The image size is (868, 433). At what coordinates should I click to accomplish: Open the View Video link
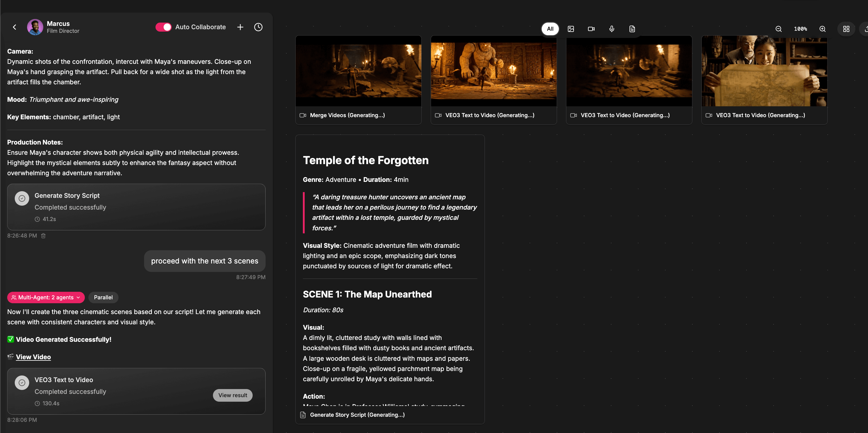click(33, 357)
